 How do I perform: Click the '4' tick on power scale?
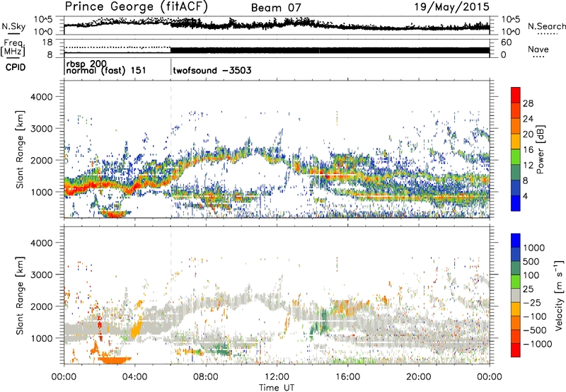525,196
